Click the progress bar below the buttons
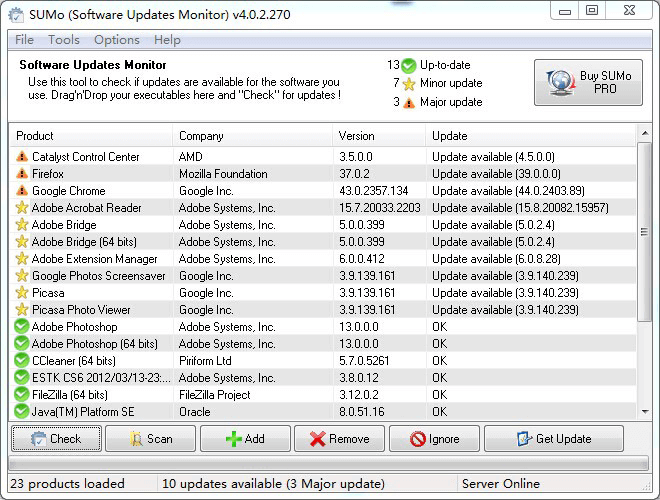The image size is (660, 500). point(328,463)
